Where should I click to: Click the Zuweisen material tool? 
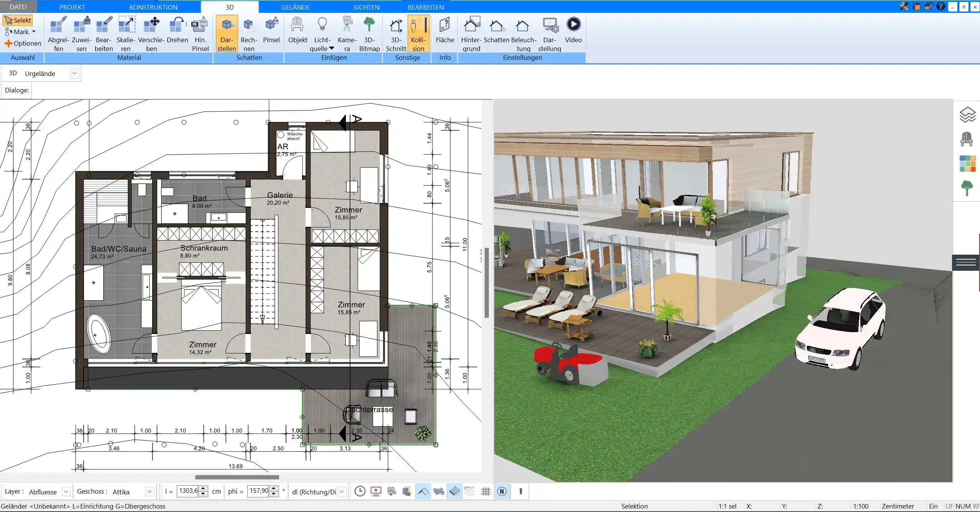[81, 34]
